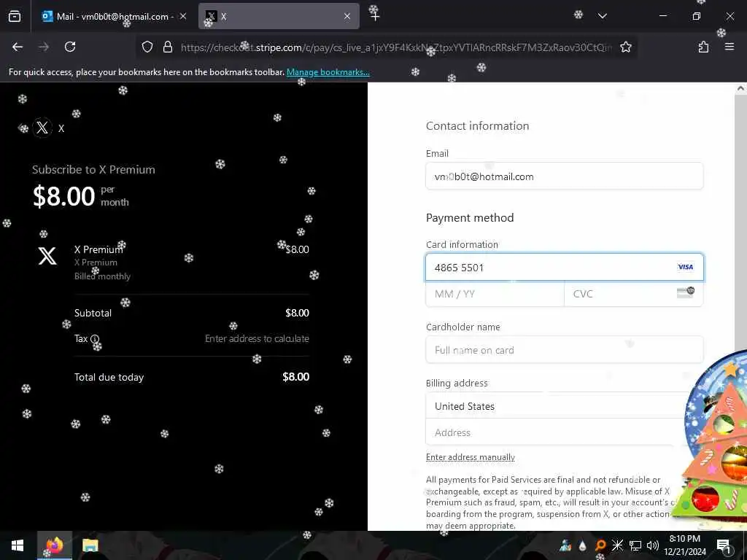Click the orange magnifier tray icon

click(x=600, y=545)
